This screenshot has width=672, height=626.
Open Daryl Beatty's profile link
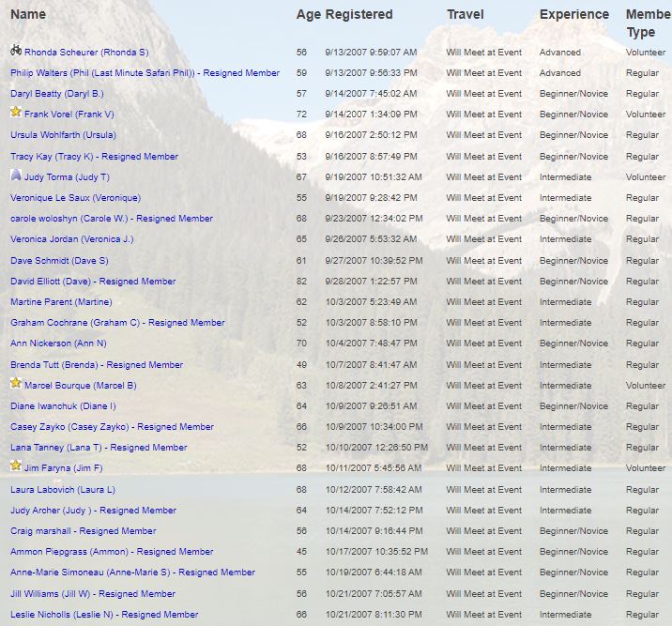point(57,94)
